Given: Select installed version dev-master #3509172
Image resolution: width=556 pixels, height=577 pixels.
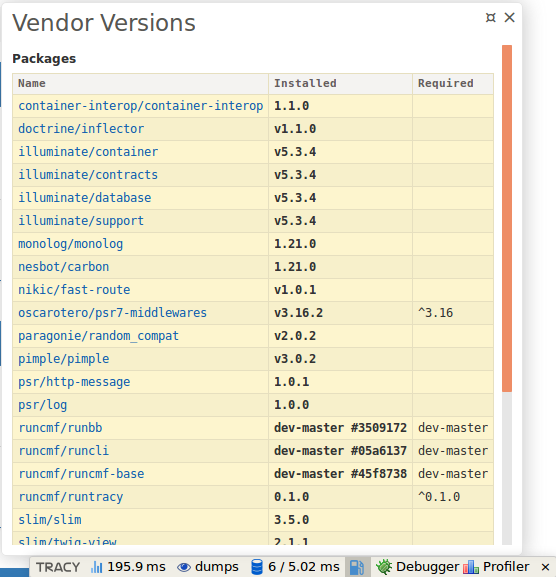Looking at the screenshot, I should click(x=340, y=428).
